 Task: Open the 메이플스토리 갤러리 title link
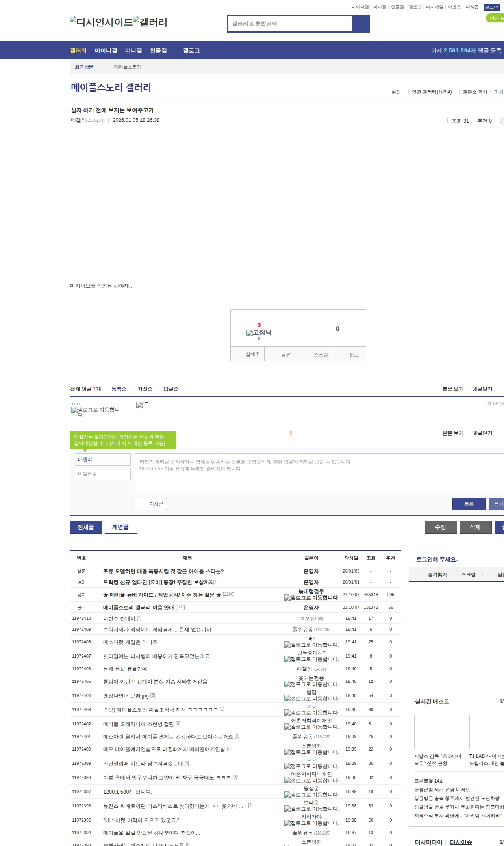tap(111, 87)
